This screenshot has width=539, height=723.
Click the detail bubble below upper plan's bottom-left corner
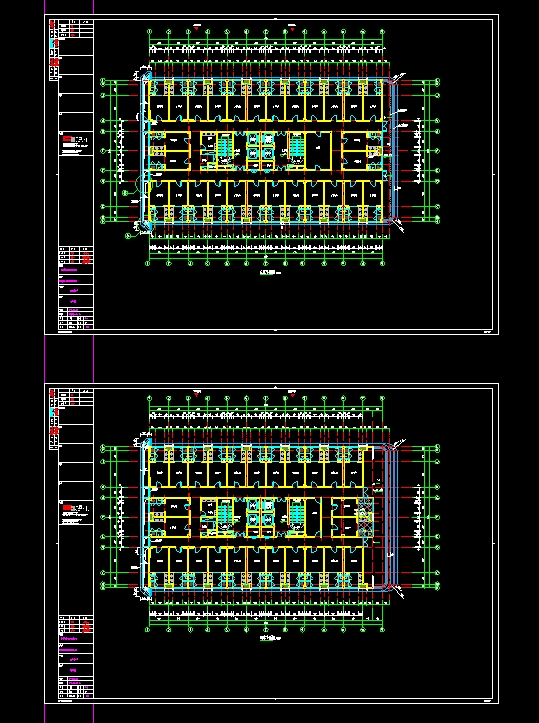(128, 236)
